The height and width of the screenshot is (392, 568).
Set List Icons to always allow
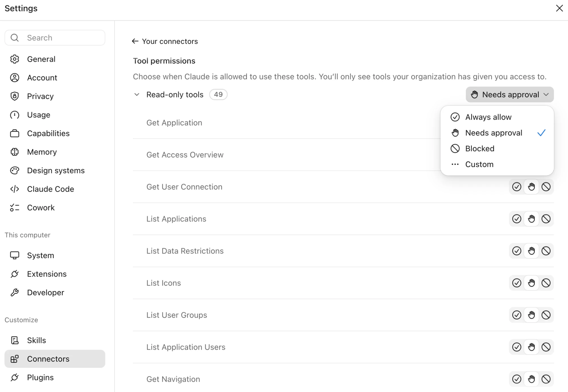(517, 283)
